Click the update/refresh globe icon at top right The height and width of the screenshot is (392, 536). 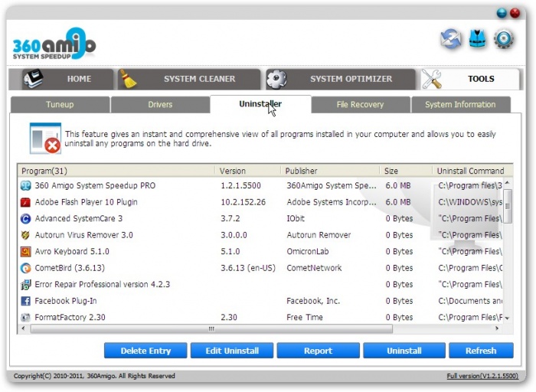[x=450, y=39]
